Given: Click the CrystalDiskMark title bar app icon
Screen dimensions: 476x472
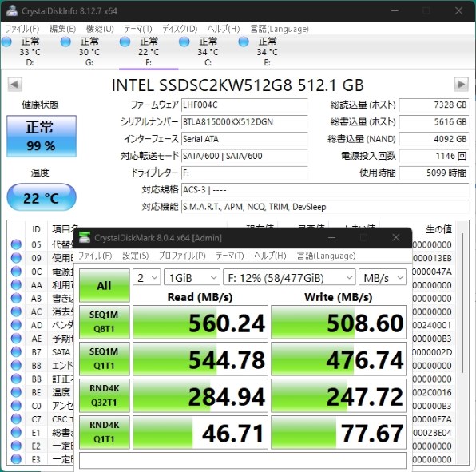Looking at the screenshot, I should [x=85, y=237].
